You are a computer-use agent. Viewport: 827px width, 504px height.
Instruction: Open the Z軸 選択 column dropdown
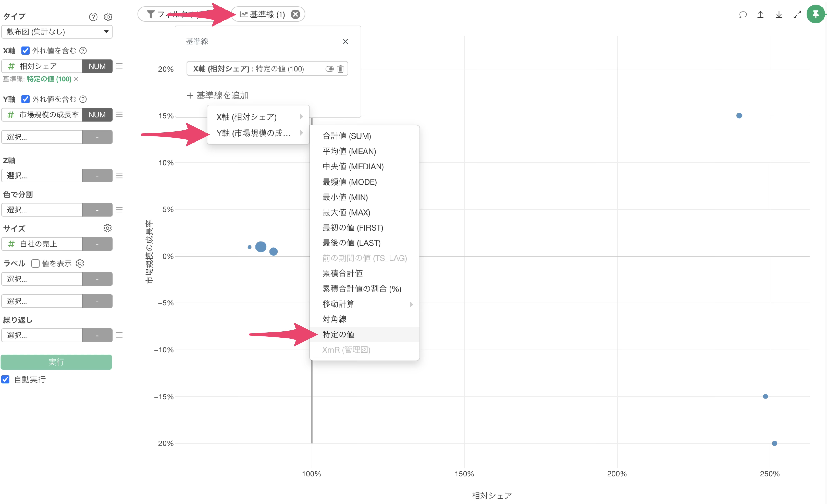click(x=42, y=175)
